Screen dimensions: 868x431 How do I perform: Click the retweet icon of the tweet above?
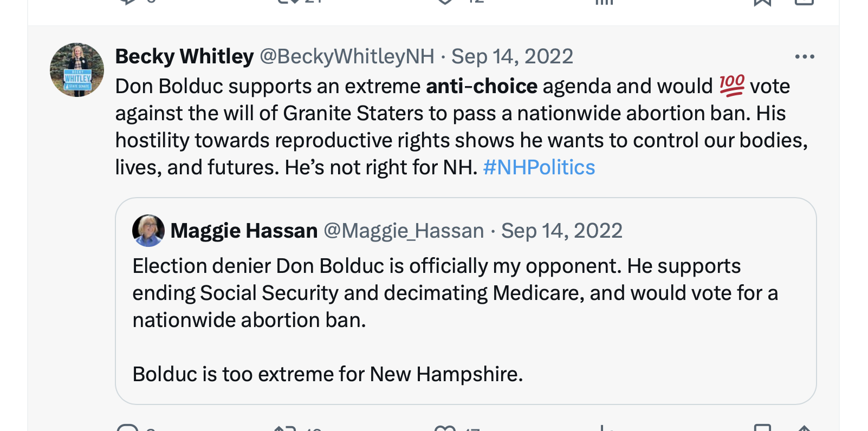(x=287, y=2)
